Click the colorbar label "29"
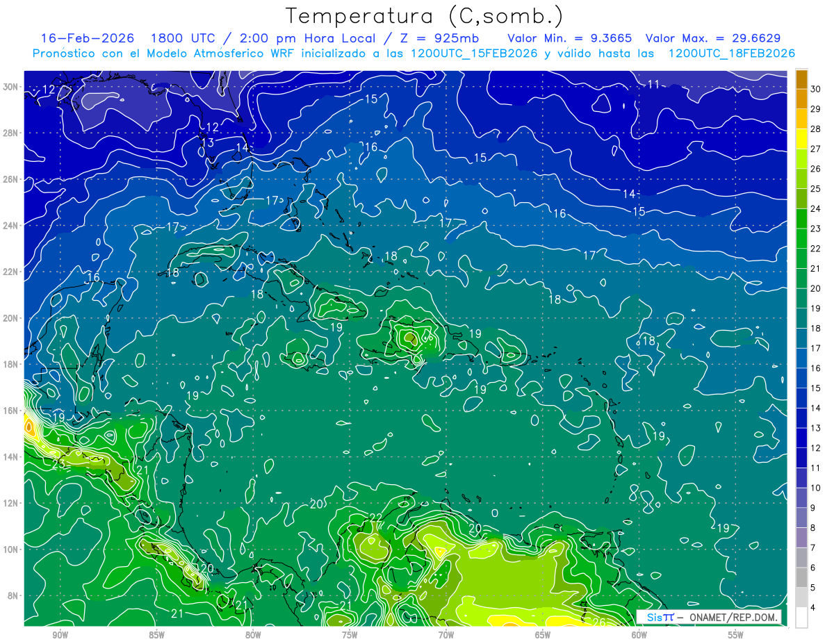Screen dimensions: 834x644 pyautogui.click(x=815, y=109)
